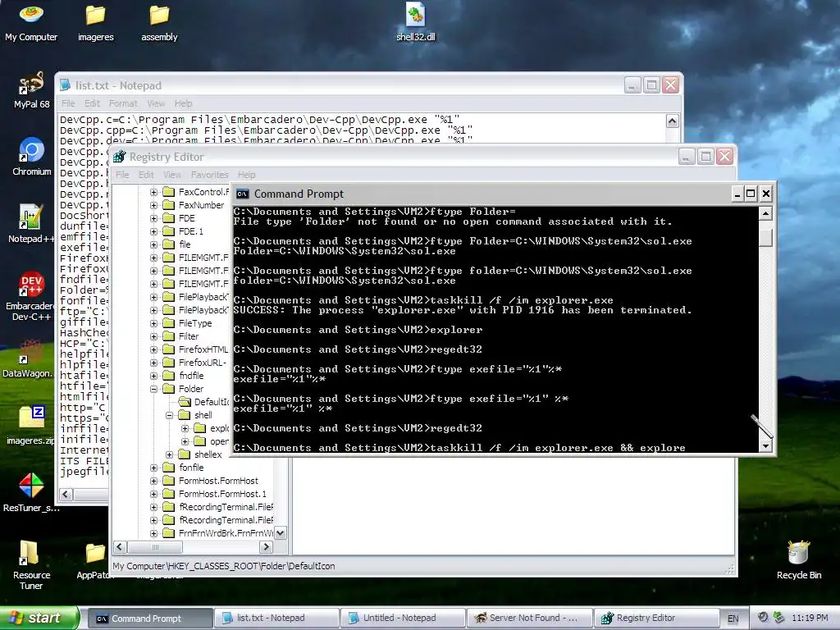Click list.txt Notepad horizontal scroll left arrow
840x630 pixels.
tap(66, 495)
